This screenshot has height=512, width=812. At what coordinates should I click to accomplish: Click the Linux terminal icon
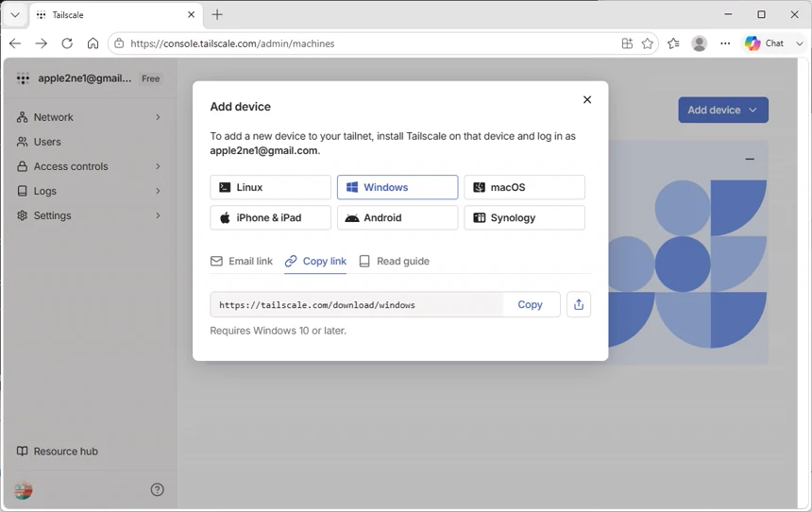coord(225,187)
